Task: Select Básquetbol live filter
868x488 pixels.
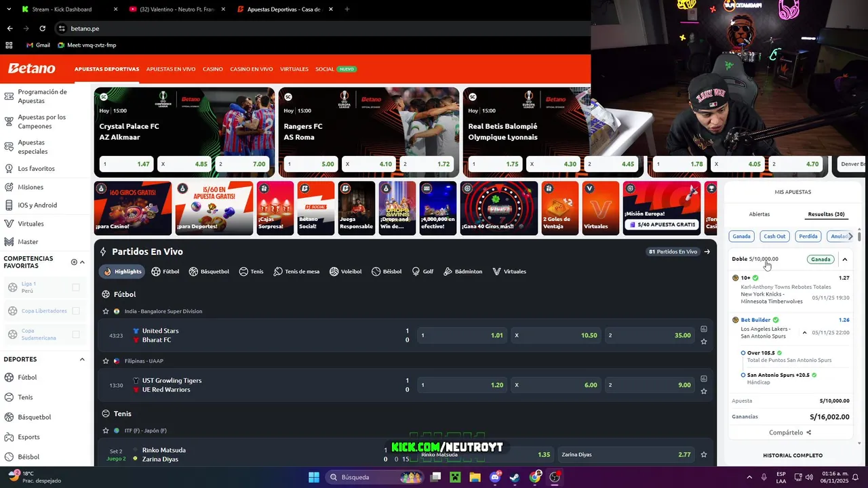Action: (209, 271)
